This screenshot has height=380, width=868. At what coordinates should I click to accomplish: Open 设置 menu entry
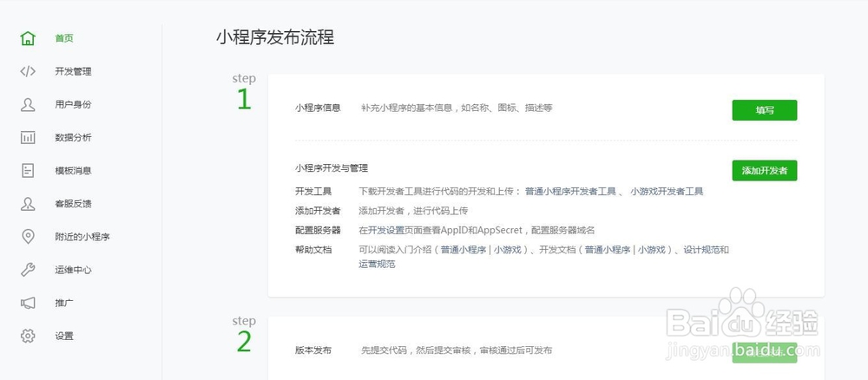[64, 336]
